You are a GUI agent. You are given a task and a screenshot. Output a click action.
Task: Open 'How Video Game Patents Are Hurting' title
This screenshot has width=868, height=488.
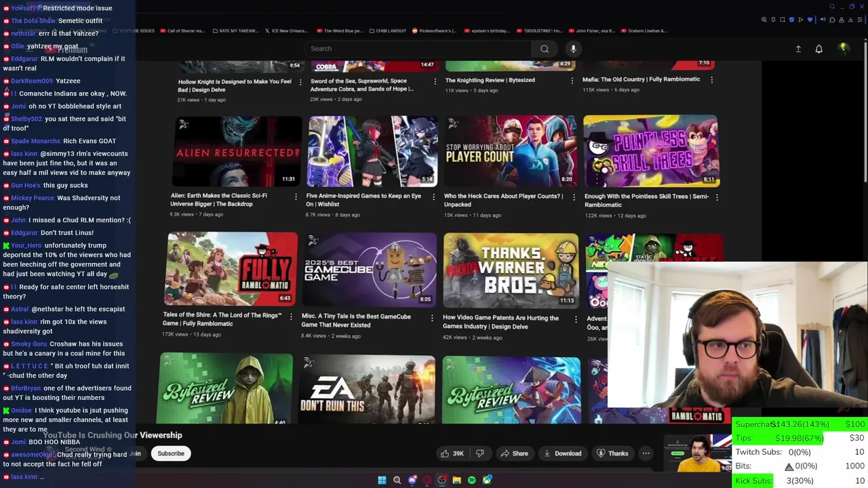[x=500, y=322]
